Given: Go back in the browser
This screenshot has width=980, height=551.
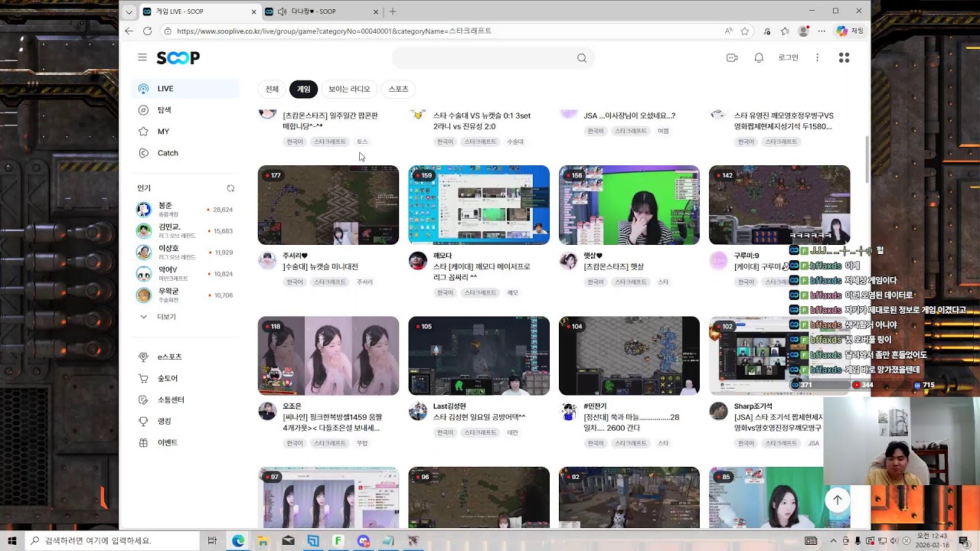Looking at the screenshot, I should [x=129, y=31].
